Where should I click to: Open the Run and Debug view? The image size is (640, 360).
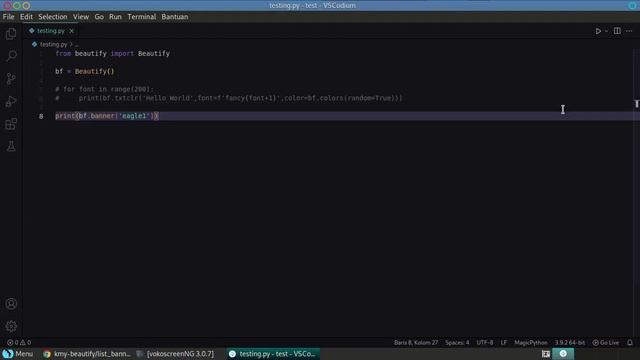[11, 101]
